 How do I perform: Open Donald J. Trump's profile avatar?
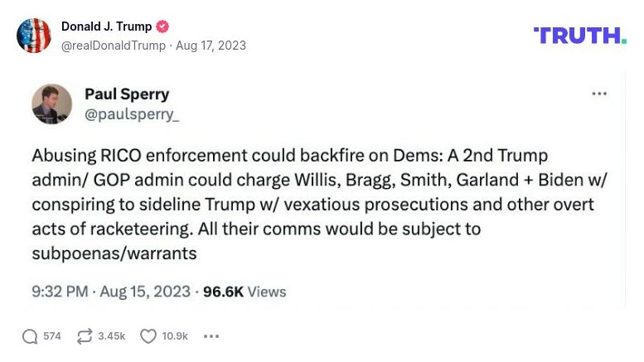pyautogui.click(x=34, y=36)
